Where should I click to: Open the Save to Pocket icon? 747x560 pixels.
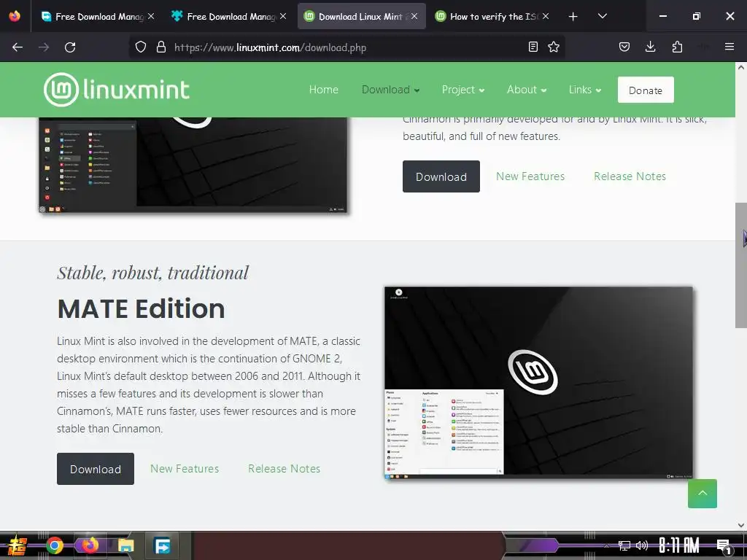click(624, 47)
